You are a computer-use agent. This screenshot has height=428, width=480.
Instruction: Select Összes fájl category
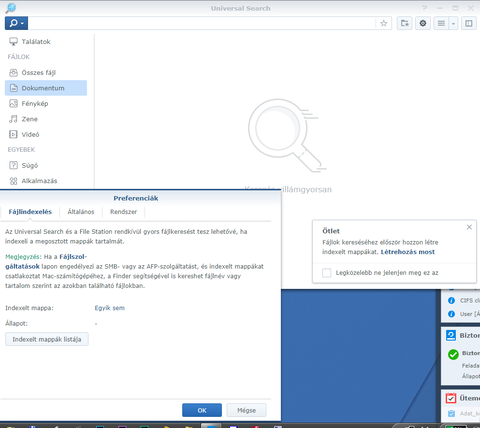[x=46, y=73]
